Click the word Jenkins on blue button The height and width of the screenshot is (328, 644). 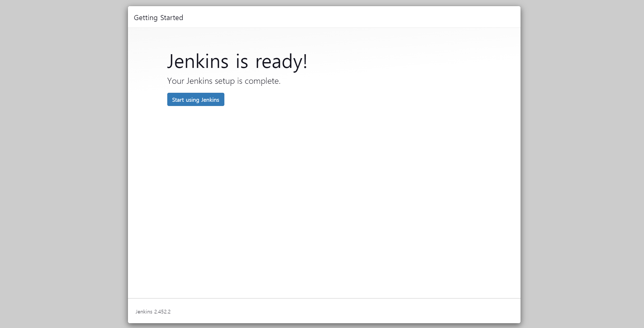click(210, 100)
